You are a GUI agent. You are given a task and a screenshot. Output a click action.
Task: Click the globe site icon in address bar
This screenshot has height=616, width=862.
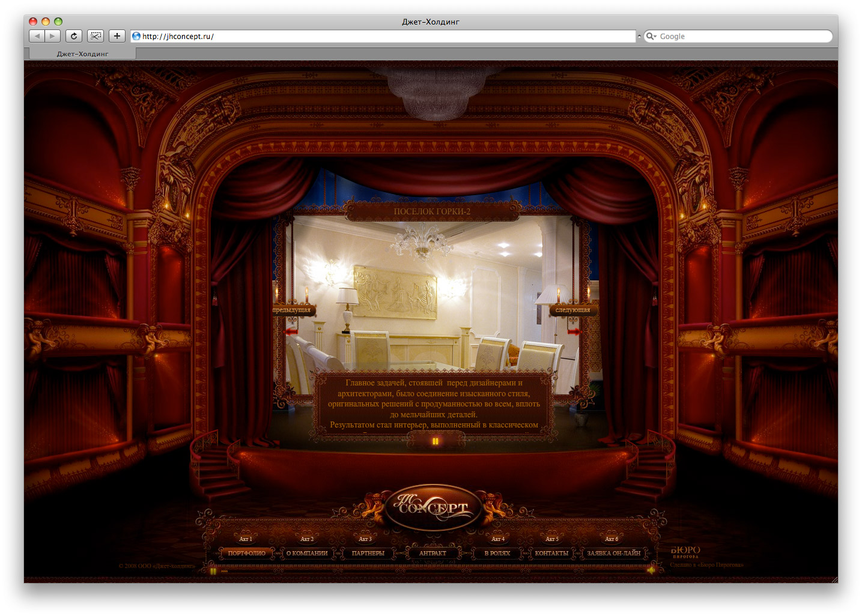tap(136, 36)
